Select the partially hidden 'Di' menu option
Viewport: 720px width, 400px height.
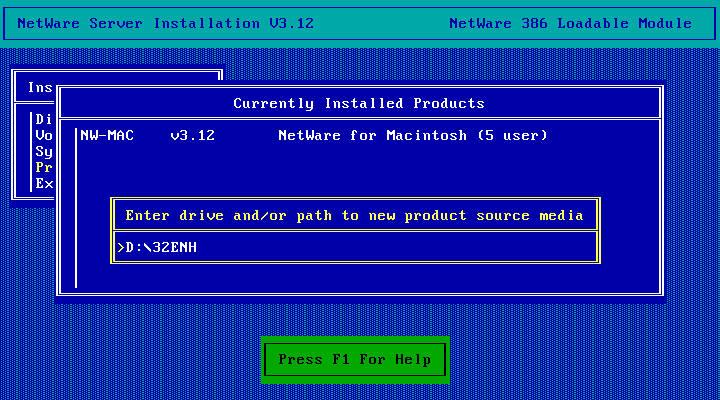click(x=44, y=119)
